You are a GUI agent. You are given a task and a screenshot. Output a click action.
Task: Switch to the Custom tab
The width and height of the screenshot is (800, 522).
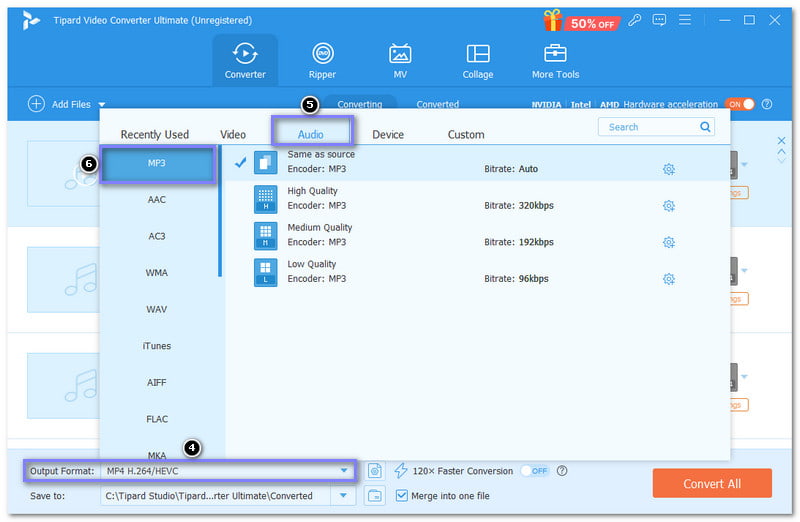coord(466,135)
